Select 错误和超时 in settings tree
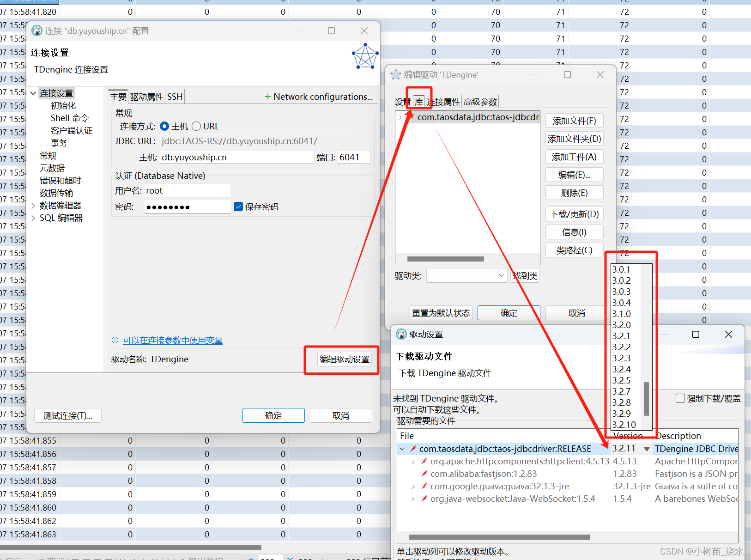 pos(61,181)
